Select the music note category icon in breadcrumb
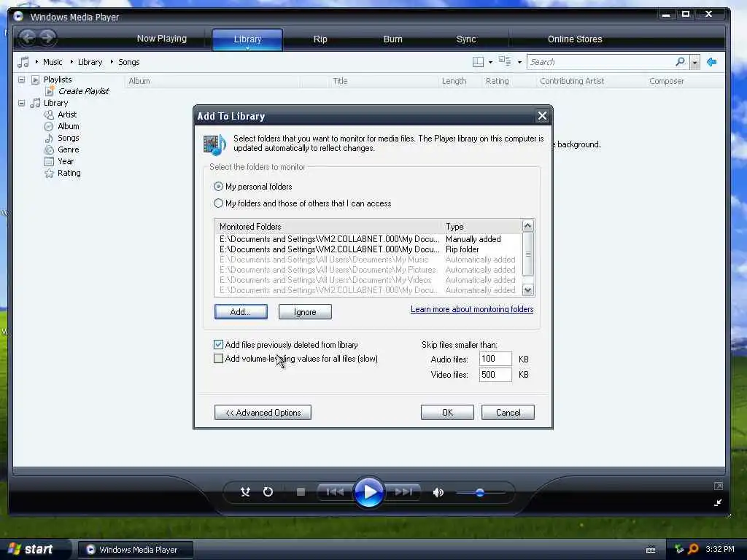The image size is (747, 560). pos(23,62)
